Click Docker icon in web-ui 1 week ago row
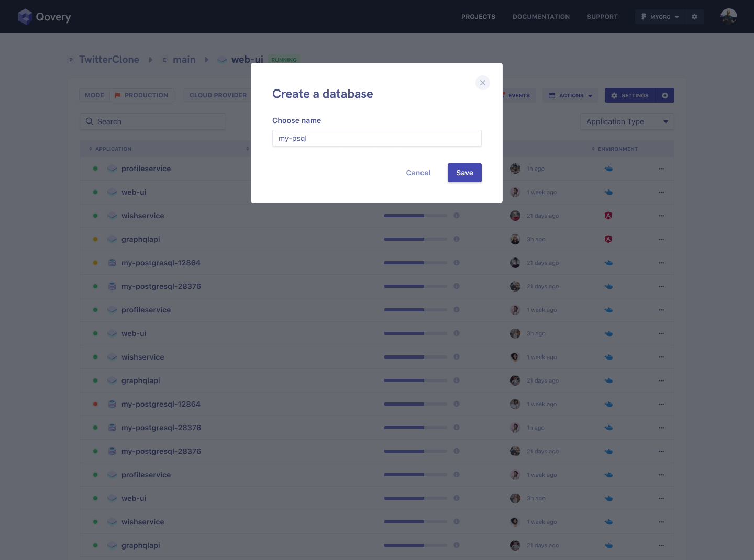The height and width of the screenshot is (560, 754). pos(608,192)
